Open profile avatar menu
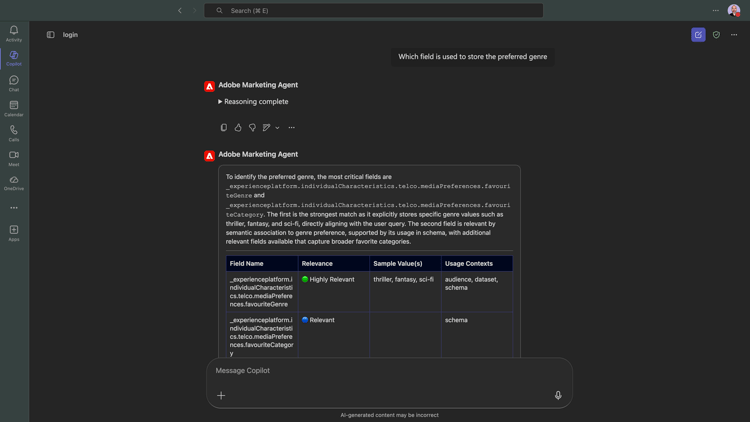The width and height of the screenshot is (750, 422). pyautogui.click(x=734, y=11)
